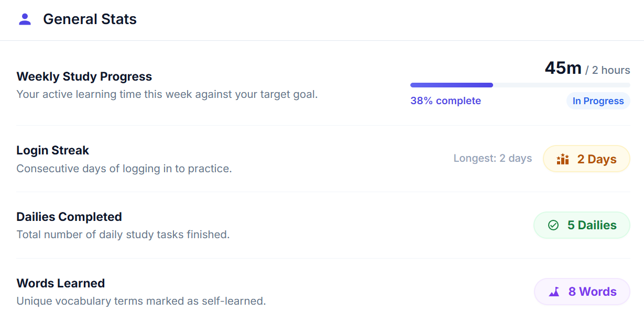Open the 8 Words badge
Viewport: 644px width, 323px height.
582,292
